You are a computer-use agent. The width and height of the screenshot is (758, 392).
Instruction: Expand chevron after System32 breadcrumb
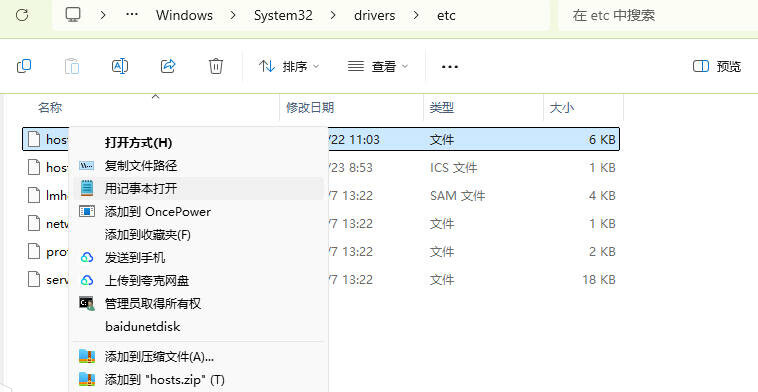(333, 15)
